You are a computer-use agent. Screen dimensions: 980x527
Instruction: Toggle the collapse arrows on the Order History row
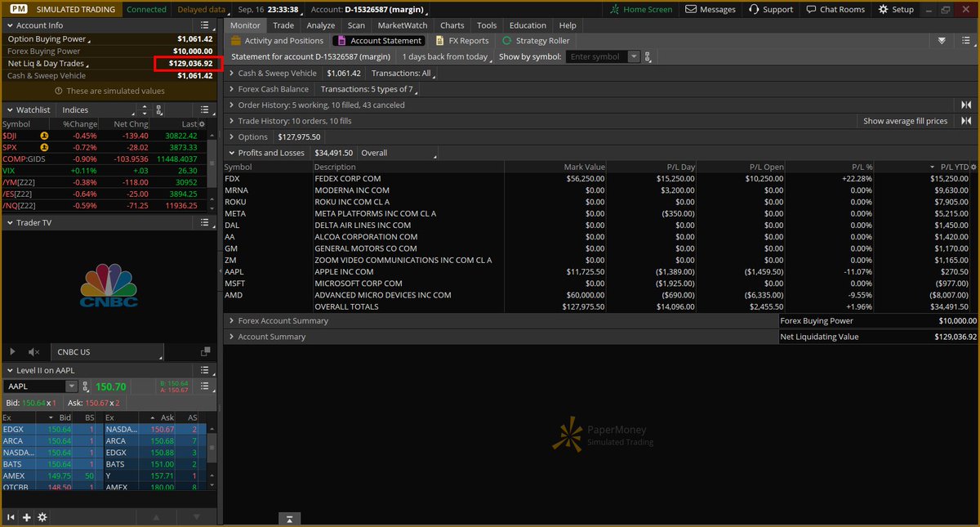coord(966,105)
